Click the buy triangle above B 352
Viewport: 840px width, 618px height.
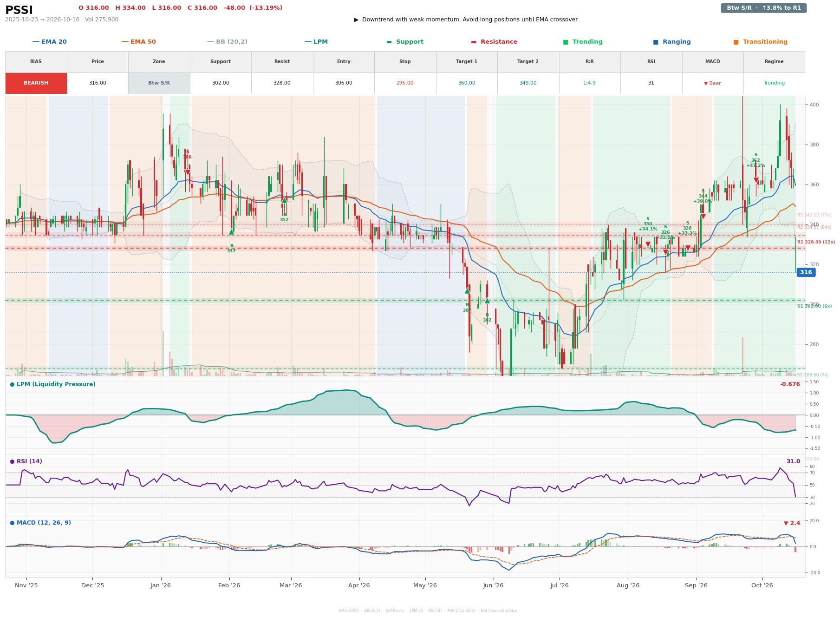[284, 200]
